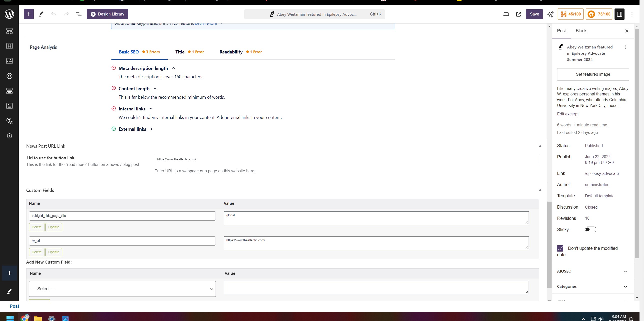644x321 pixels.
Task: Open post actions three-dot menu beside title
Action: (x=625, y=47)
